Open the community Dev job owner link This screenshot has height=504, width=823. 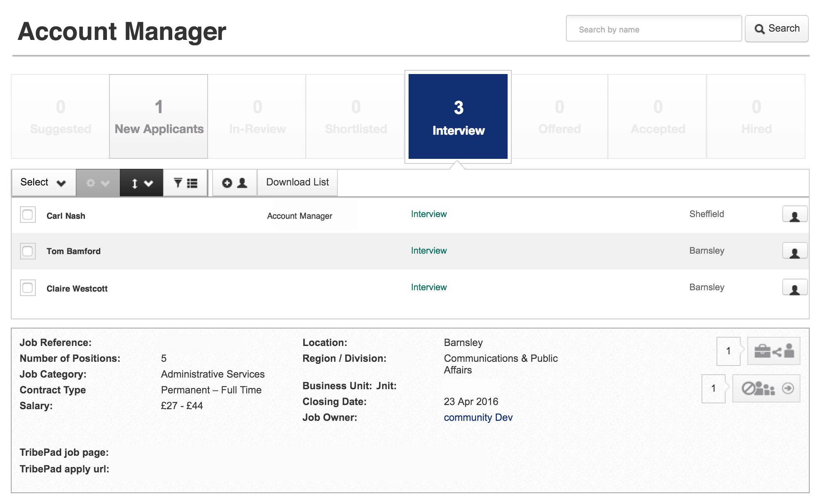click(478, 418)
